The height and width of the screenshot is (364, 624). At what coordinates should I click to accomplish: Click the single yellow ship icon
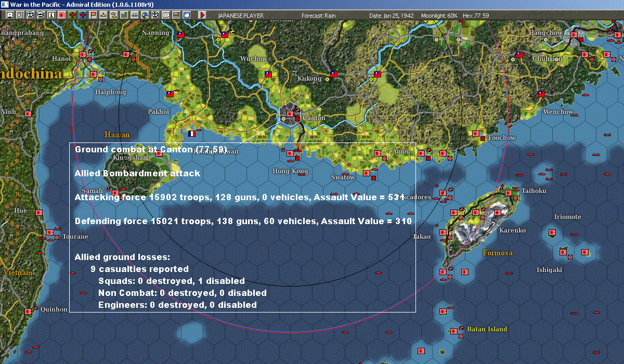(103, 15)
